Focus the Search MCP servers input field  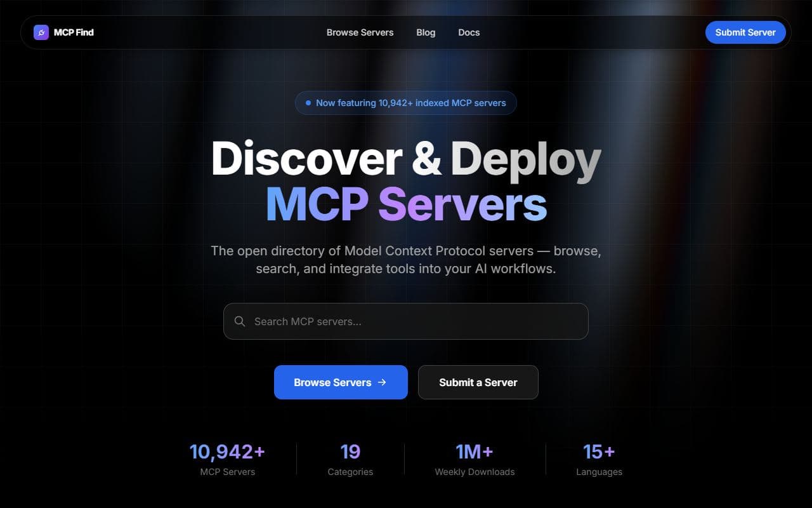pyautogui.click(x=406, y=321)
